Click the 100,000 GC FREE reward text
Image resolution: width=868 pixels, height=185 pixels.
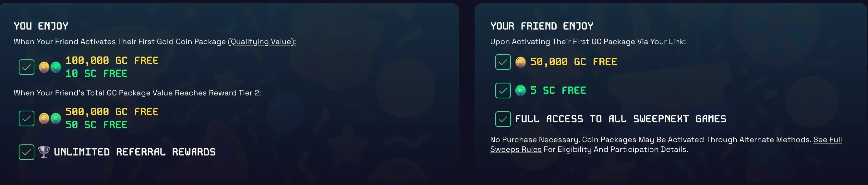[112, 61]
